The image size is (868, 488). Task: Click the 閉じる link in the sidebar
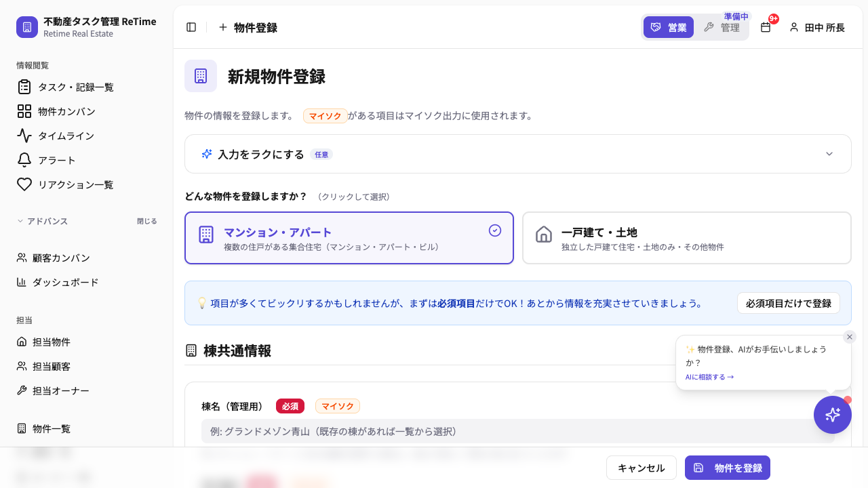(x=146, y=221)
